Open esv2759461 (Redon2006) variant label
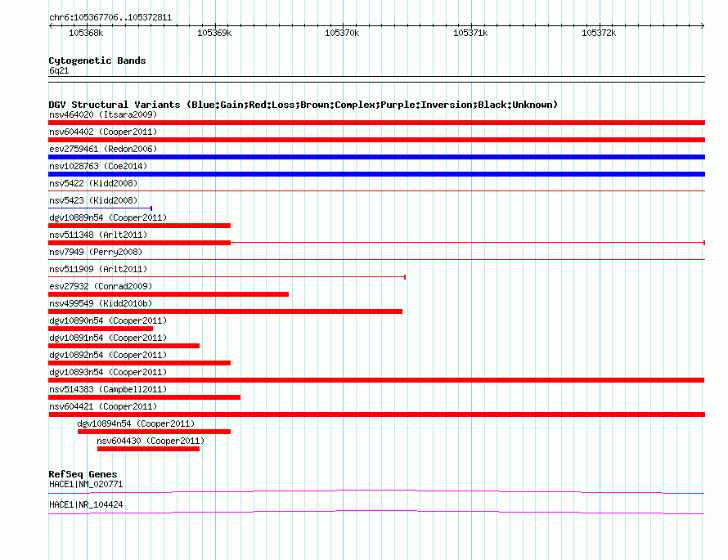This screenshot has width=728, height=560. 103,149
